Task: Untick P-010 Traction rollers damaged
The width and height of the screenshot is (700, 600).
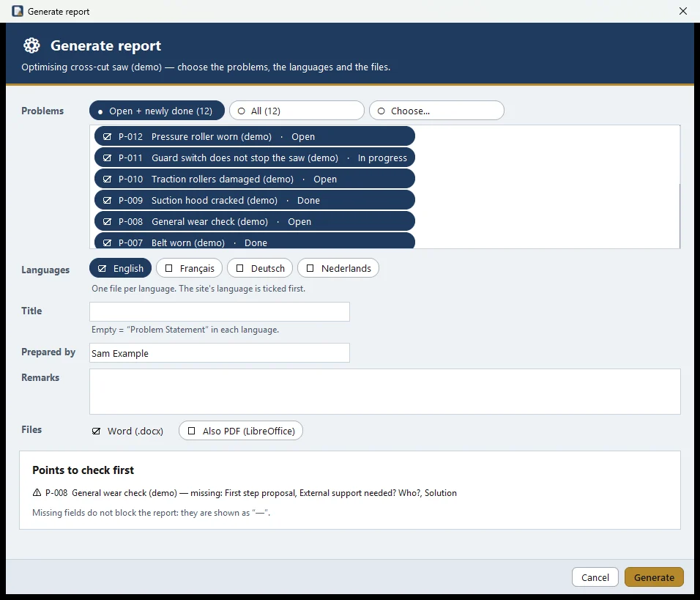Action: [x=255, y=179]
